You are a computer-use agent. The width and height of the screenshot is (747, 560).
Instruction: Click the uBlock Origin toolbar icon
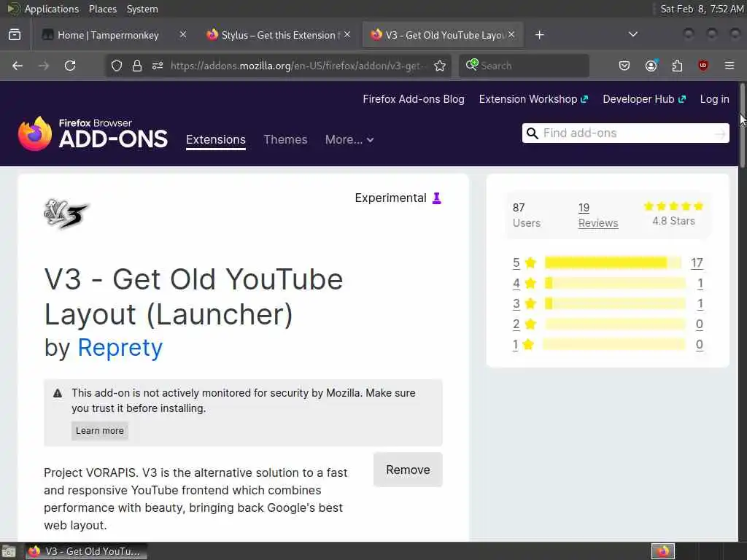coord(703,66)
